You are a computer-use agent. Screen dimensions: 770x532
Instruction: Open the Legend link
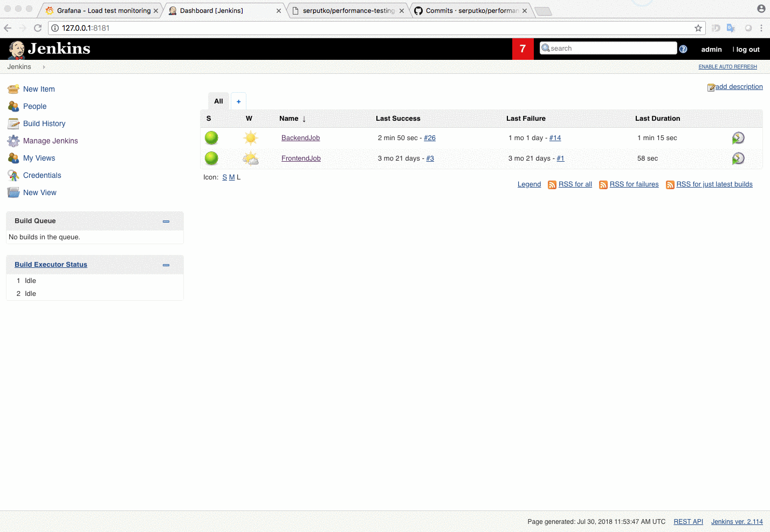529,184
